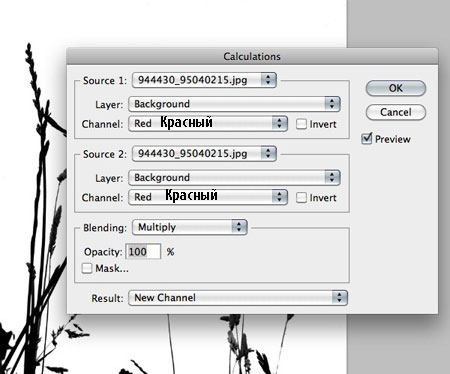Open the Blending mode dropdown showing Multiply
The image size is (450, 374).
point(190,227)
